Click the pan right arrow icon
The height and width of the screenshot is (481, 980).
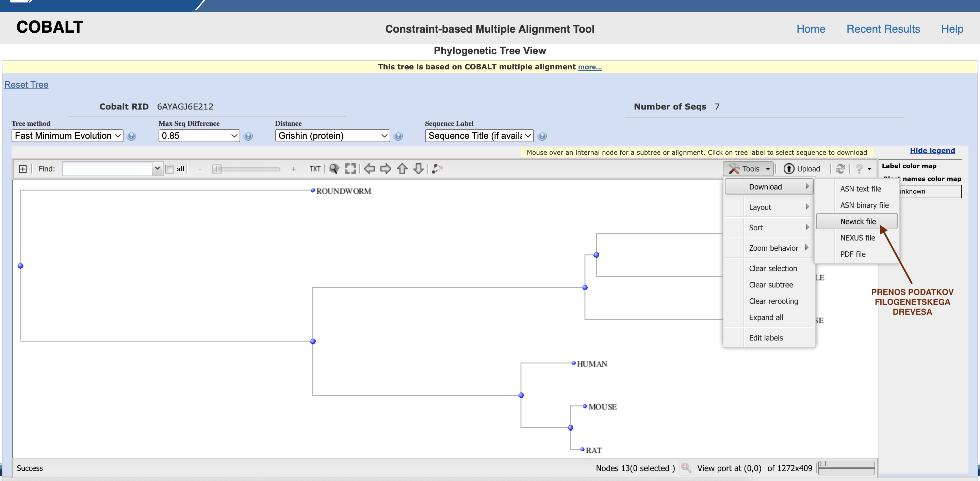[x=386, y=168]
